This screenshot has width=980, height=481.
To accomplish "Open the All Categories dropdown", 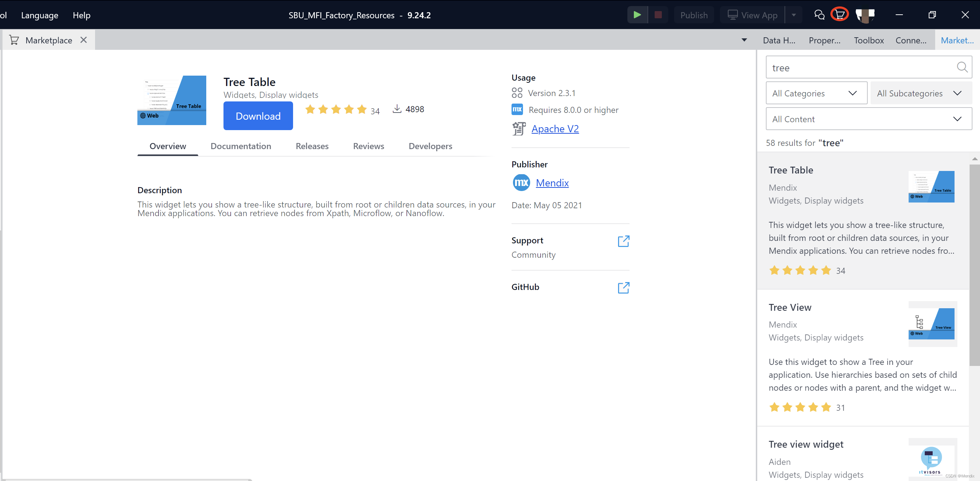I will tap(816, 93).
